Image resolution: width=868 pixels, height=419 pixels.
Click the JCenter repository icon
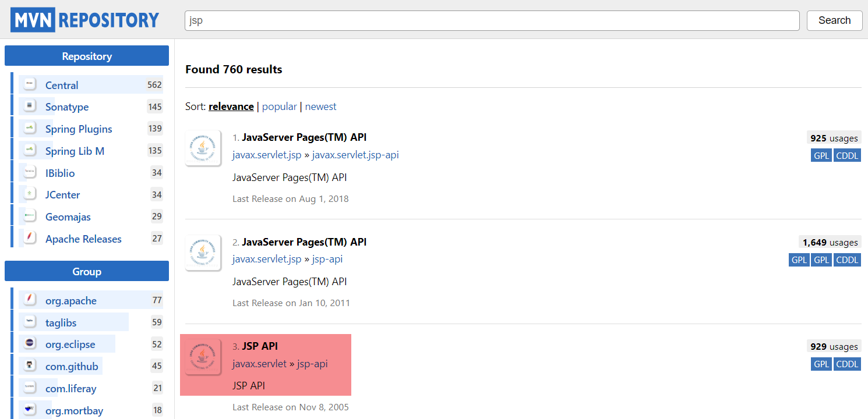pyautogui.click(x=30, y=194)
